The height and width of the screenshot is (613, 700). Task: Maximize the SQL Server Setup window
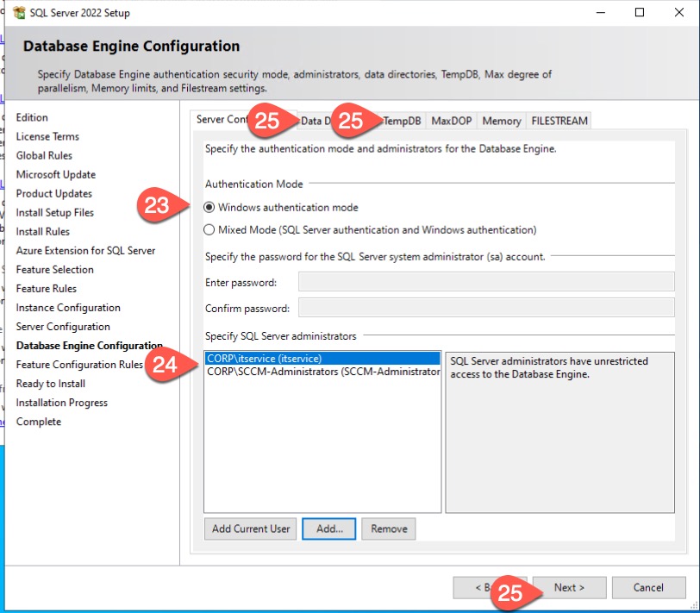(639, 14)
